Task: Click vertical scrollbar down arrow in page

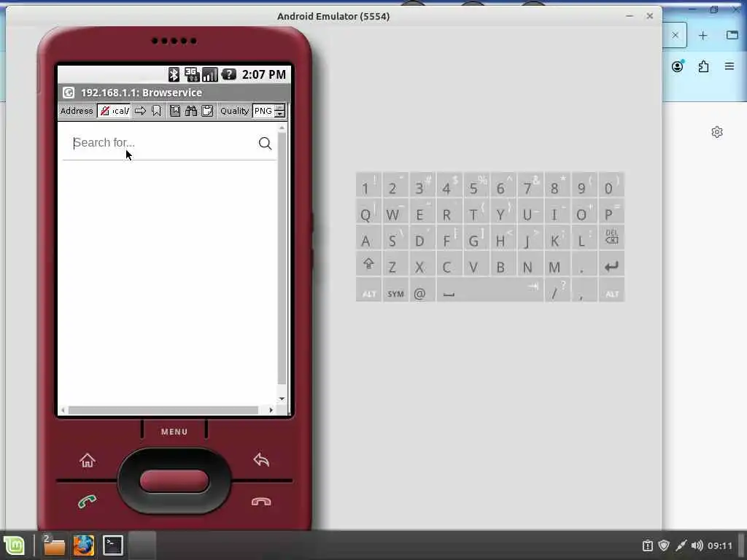Action: (282, 399)
